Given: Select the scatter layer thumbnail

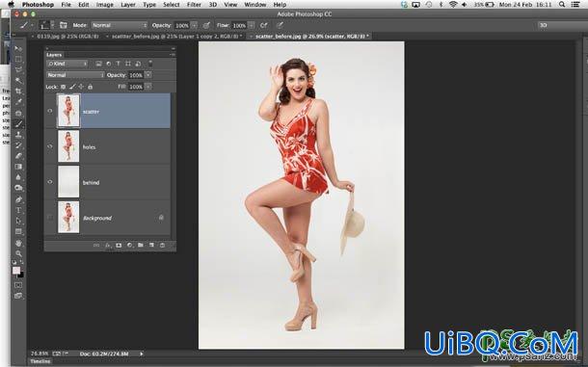Looking at the screenshot, I should [68, 111].
